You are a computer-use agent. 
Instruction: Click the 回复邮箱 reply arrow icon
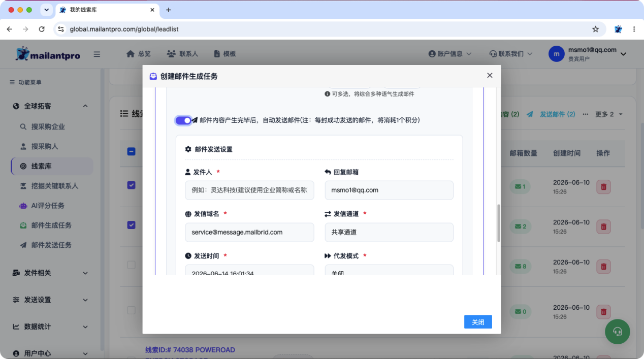[x=328, y=172]
